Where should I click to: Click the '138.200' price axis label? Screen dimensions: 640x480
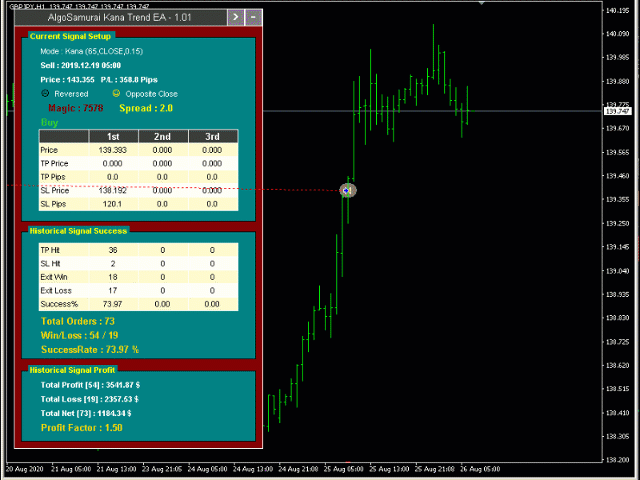(x=617, y=460)
